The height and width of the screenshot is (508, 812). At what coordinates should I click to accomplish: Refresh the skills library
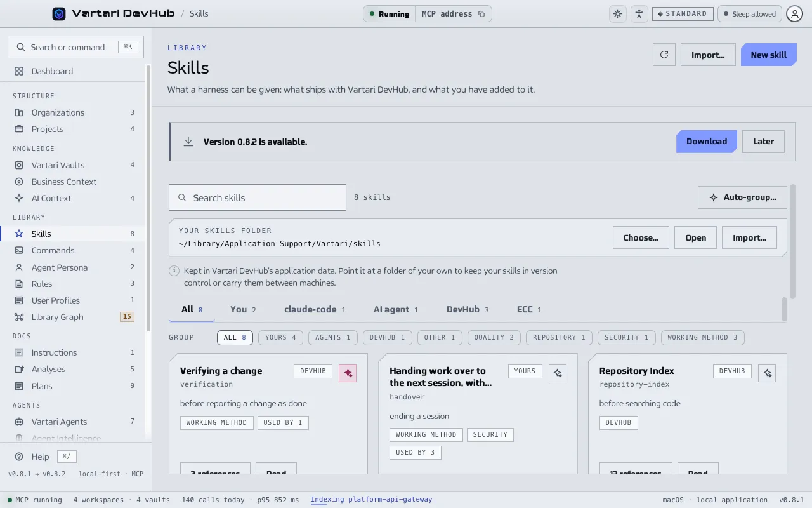(x=664, y=55)
